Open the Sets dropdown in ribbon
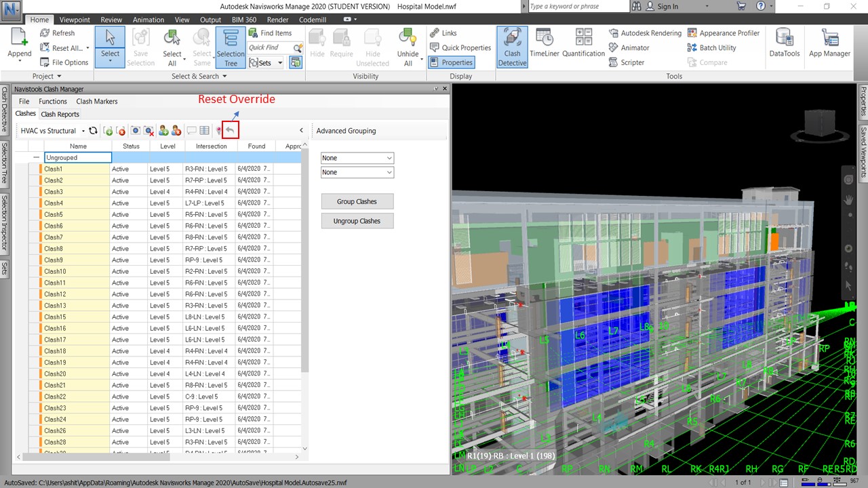868x488 pixels. (x=266, y=62)
